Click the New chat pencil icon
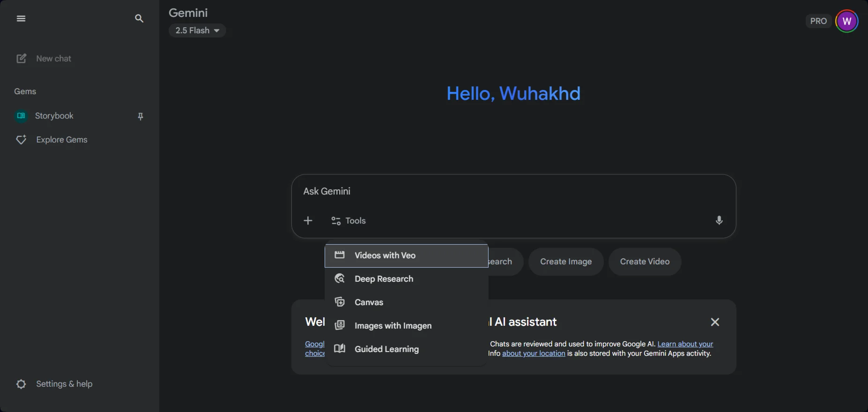This screenshot has width=868, height=412. [x=22, y=59]
